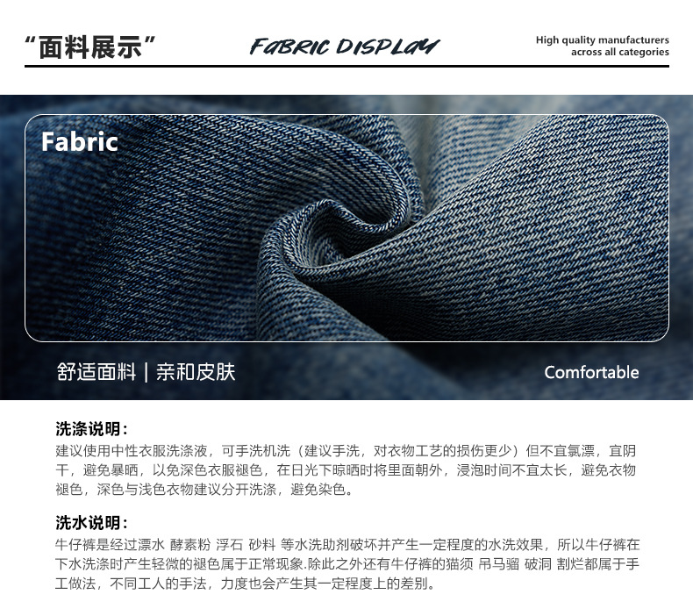
Task: Click the vertical divider between the captions
Action: pos(146,372)
